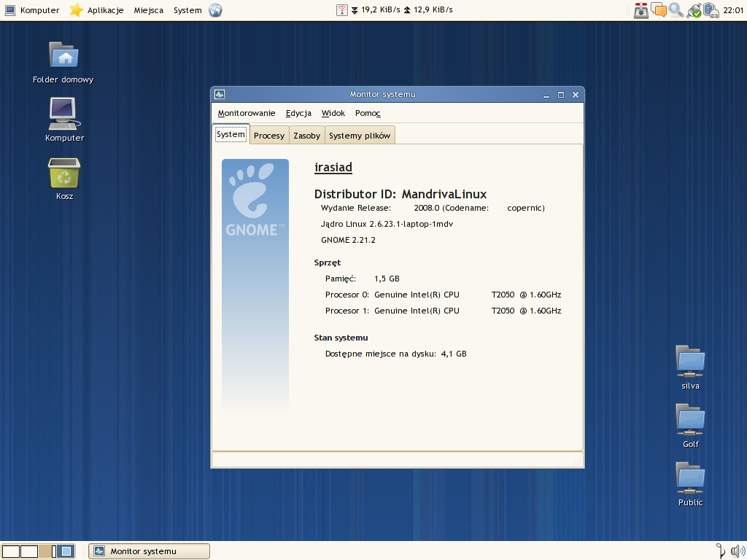Click the magnifier search icon in system tray

click(x=676, y=10)
